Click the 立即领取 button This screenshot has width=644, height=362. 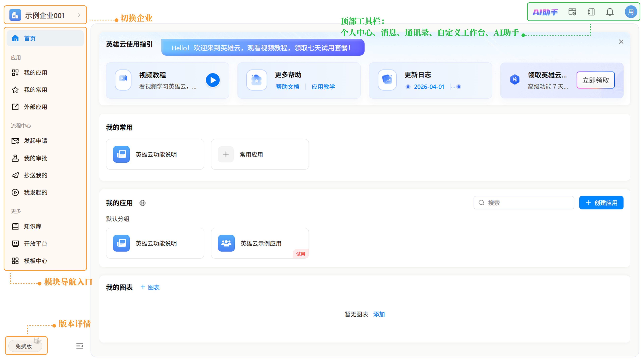tap(596, 80)
